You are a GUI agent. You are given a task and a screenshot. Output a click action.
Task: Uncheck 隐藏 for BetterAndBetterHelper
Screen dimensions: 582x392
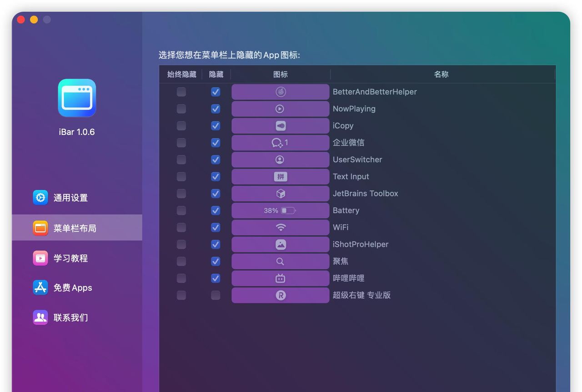click(x=216, y=92)
